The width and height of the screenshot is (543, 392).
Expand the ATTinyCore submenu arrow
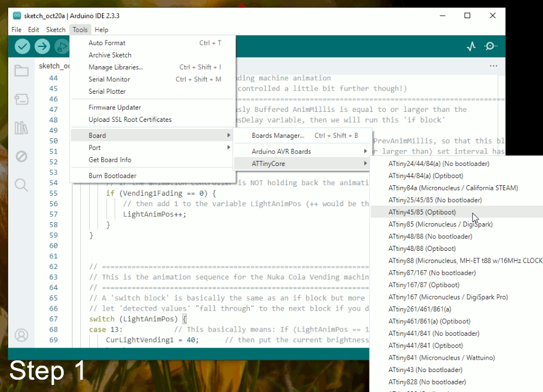pyautogui.click(x=366, y=163)
